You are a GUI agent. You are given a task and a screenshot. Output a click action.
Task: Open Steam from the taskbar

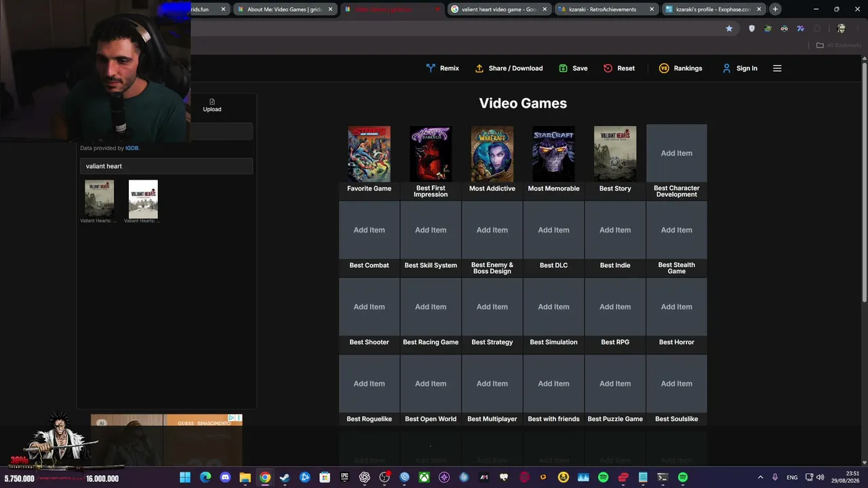(x=285, y=477)
